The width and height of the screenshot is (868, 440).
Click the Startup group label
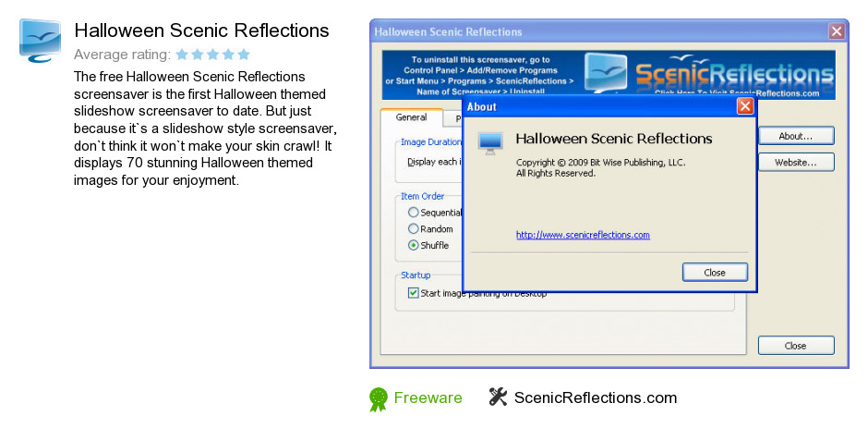416,275
